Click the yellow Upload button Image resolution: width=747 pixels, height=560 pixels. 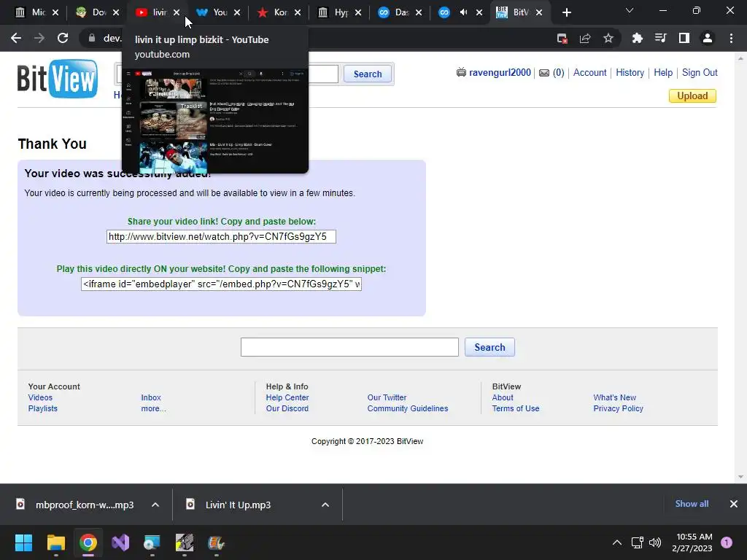692,96
